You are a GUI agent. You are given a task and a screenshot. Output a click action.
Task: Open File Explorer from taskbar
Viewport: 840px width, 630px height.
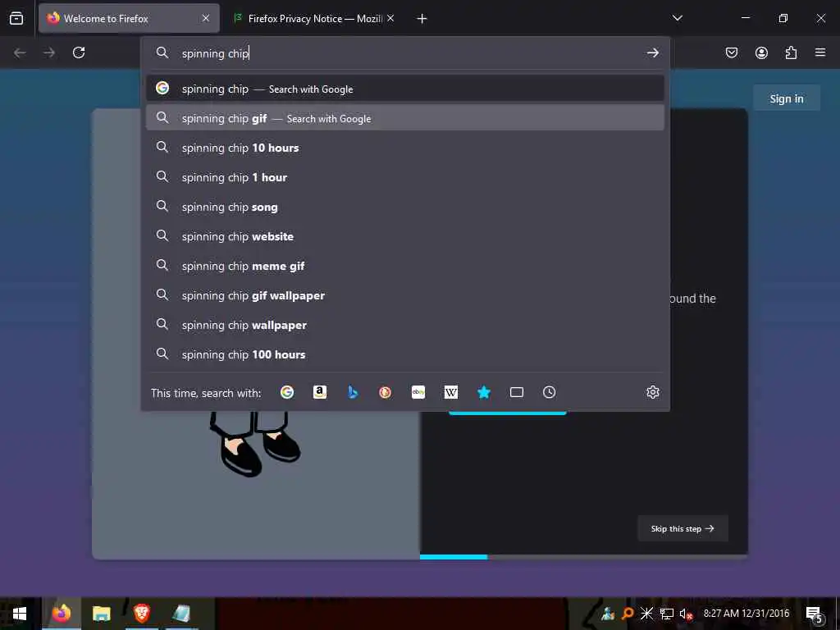click(x=101, y=614)
